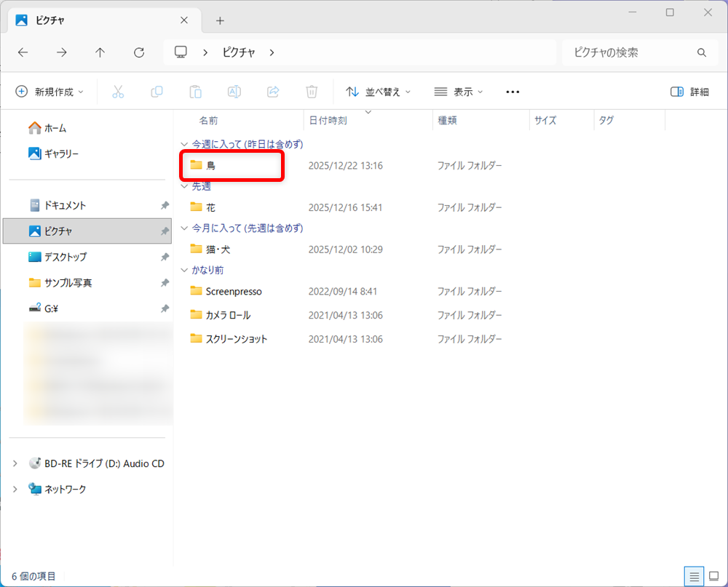The height and width of the screenshot is (587, 728).
Task: Collapse the 先週 group section
Action: pos(184,186)
